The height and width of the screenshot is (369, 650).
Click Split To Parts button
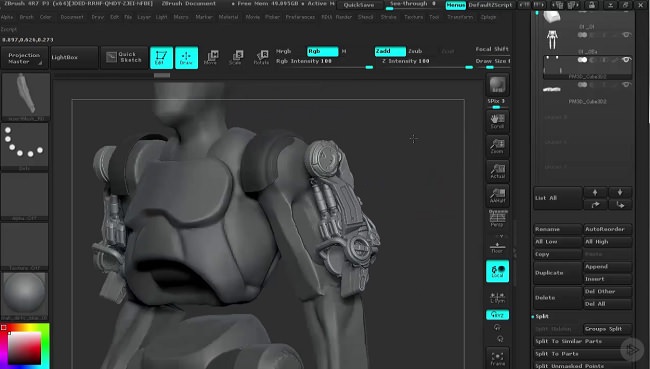tap(583, 354)
